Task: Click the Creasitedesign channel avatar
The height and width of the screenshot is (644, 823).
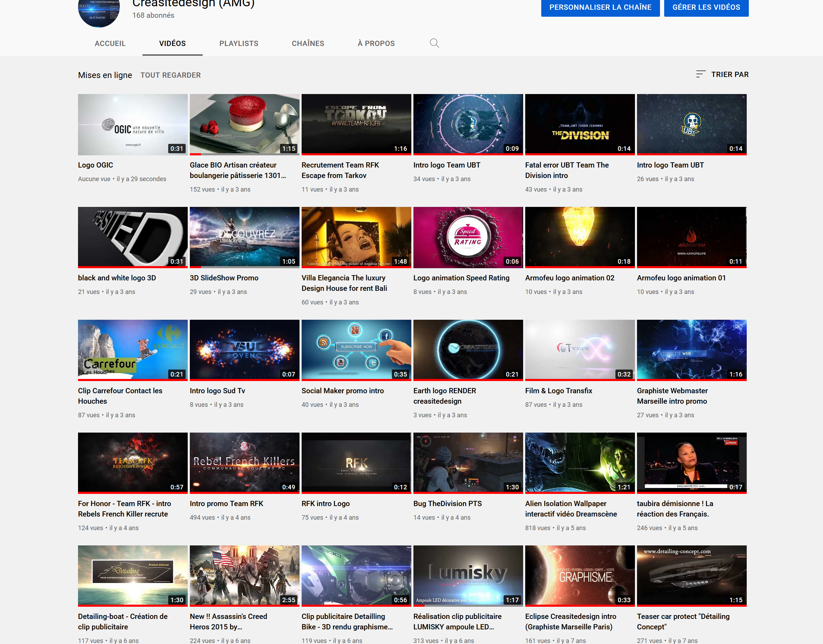Action: (99, 11)
